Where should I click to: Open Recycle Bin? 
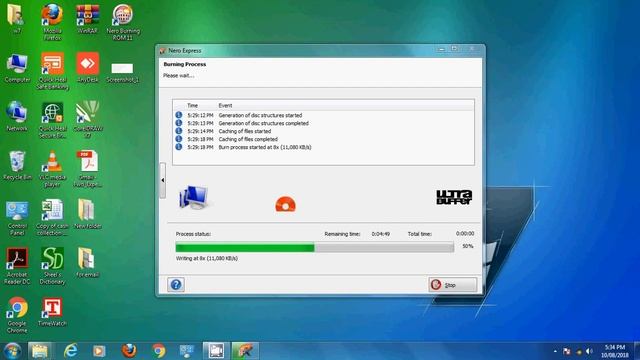click(17, 166)
